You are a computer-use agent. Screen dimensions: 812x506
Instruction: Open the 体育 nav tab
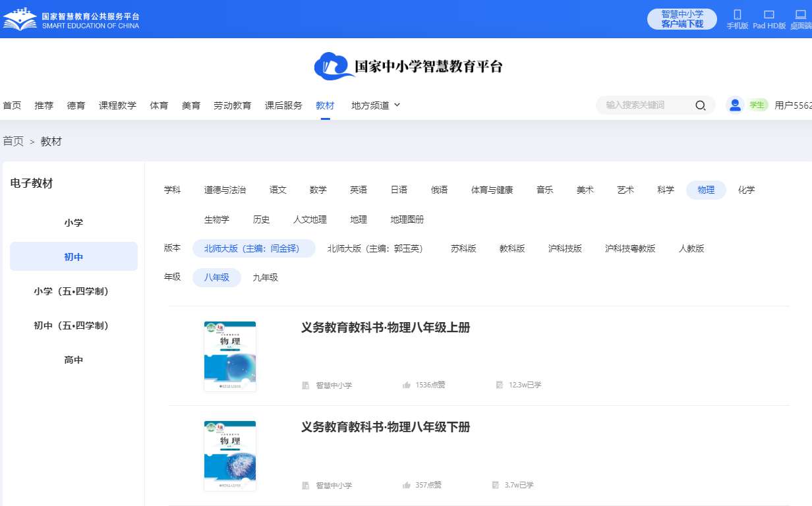pos(159,105)
